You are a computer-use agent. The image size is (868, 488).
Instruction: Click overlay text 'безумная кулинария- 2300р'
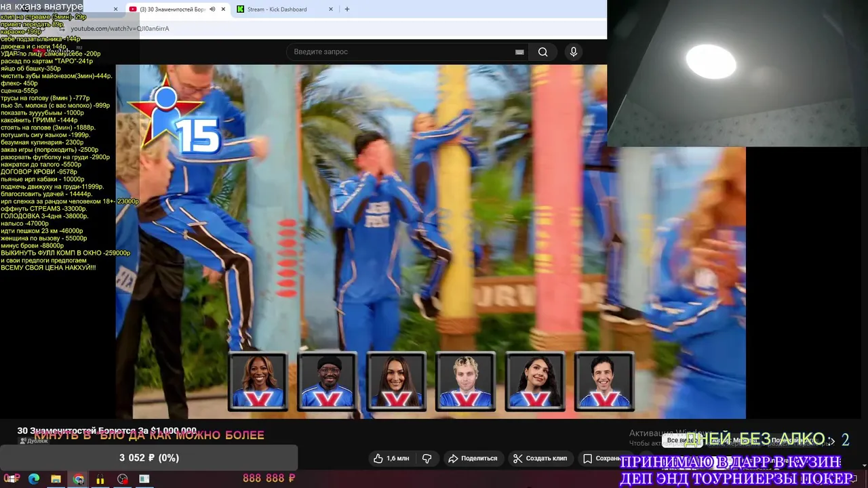tap(42, 142)
